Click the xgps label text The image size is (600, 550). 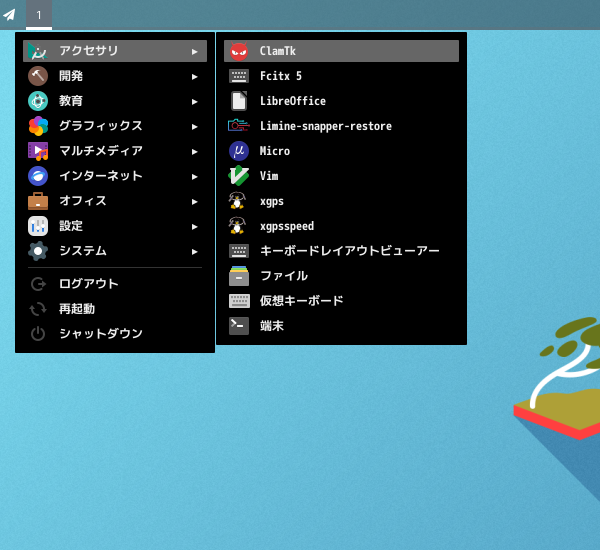pos(272,201)
